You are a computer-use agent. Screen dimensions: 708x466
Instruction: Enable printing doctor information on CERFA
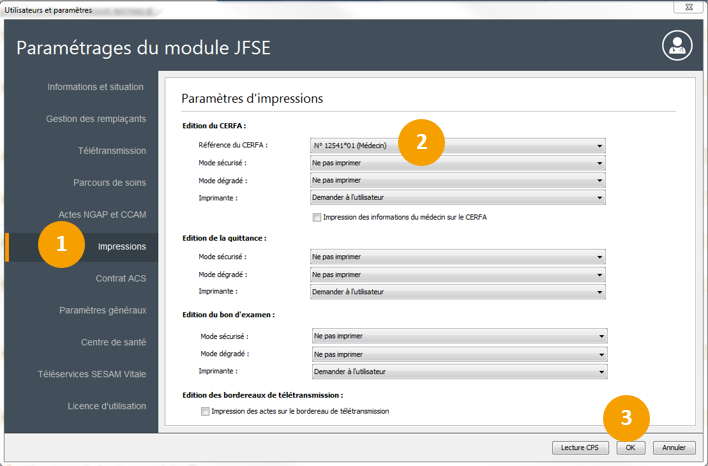[x=317, y=217]
